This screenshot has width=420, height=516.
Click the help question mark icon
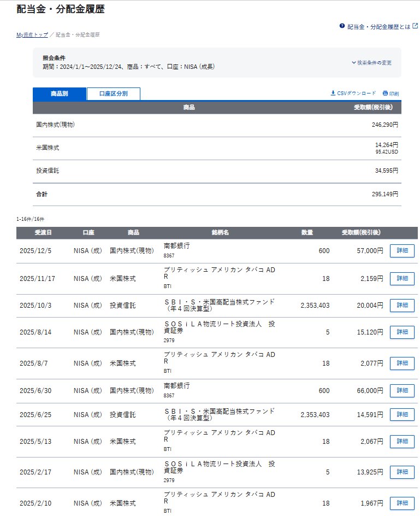(x=342, y=26)
